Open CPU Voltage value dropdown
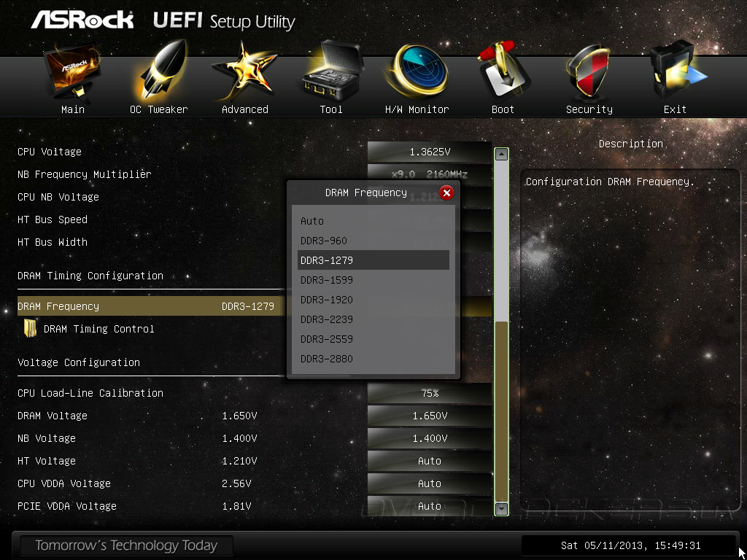The image size is (747, 560). [430, 152]
